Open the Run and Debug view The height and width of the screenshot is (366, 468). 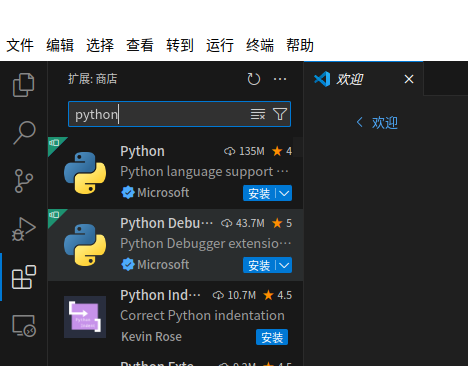24,229
